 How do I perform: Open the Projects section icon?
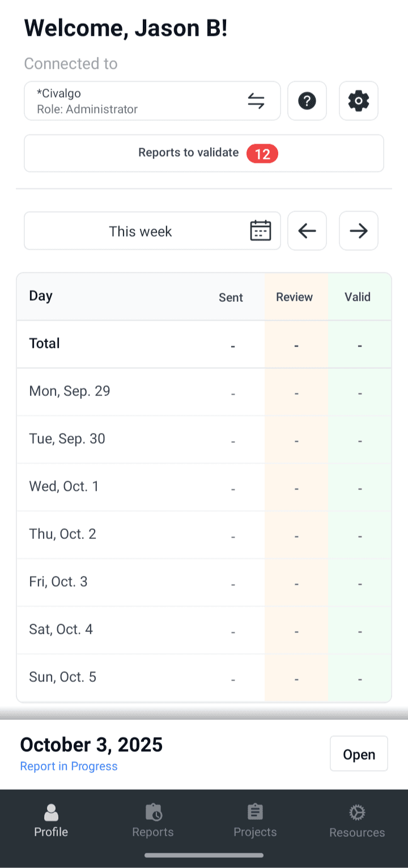(x=255, y=812)
